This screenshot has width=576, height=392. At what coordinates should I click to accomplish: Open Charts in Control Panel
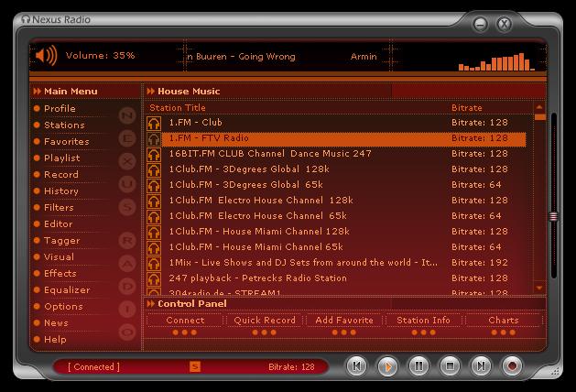pyautogui.click(x=504, y=321)
